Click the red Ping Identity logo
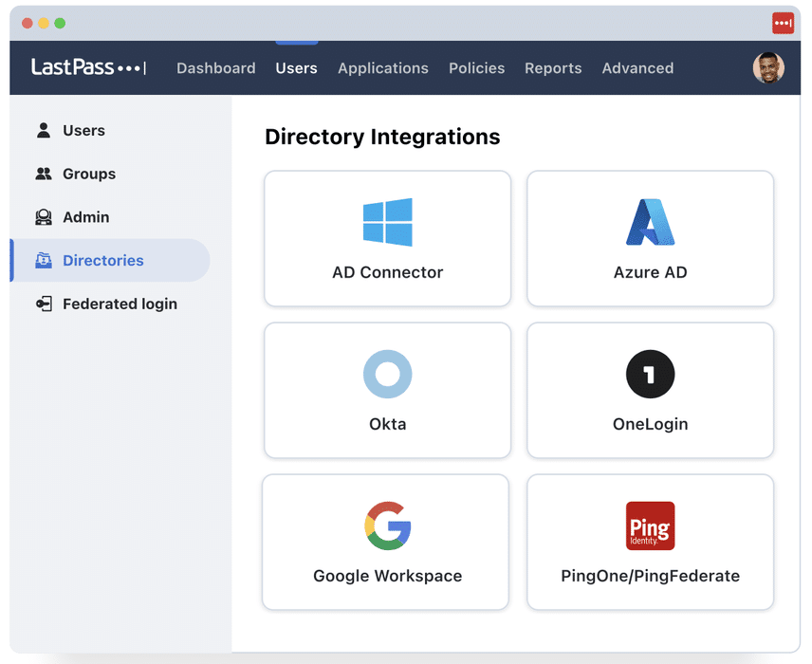812x664 pixels. 650,526
